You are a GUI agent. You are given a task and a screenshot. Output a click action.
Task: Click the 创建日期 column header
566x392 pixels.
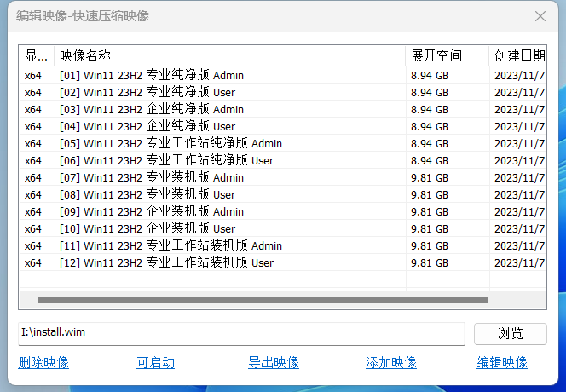pos(518,56)
